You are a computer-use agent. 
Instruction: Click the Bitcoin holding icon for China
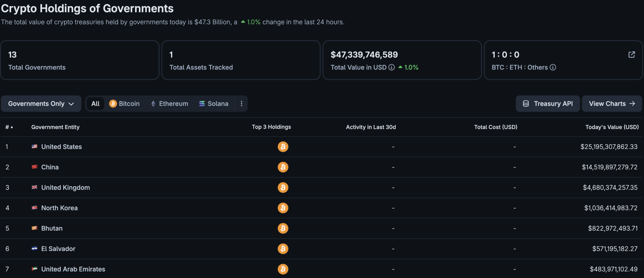pyautogui.click(x=283, y=167)
